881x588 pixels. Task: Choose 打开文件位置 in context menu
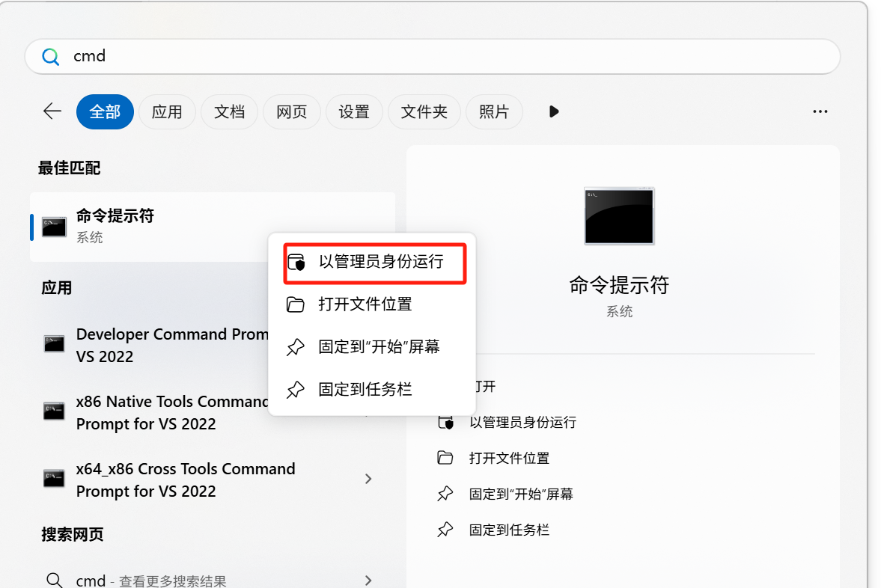372,304
